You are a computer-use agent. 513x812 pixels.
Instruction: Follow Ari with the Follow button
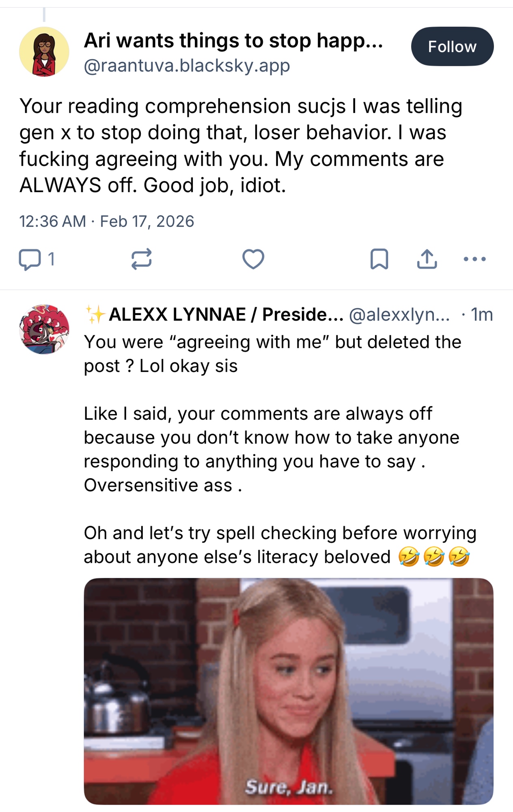point(452,47)
